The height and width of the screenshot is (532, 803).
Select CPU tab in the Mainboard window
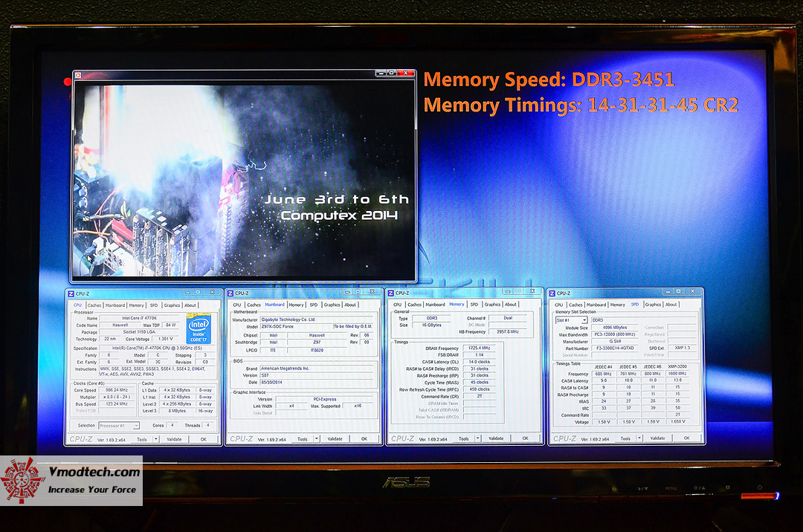point(237,305)
